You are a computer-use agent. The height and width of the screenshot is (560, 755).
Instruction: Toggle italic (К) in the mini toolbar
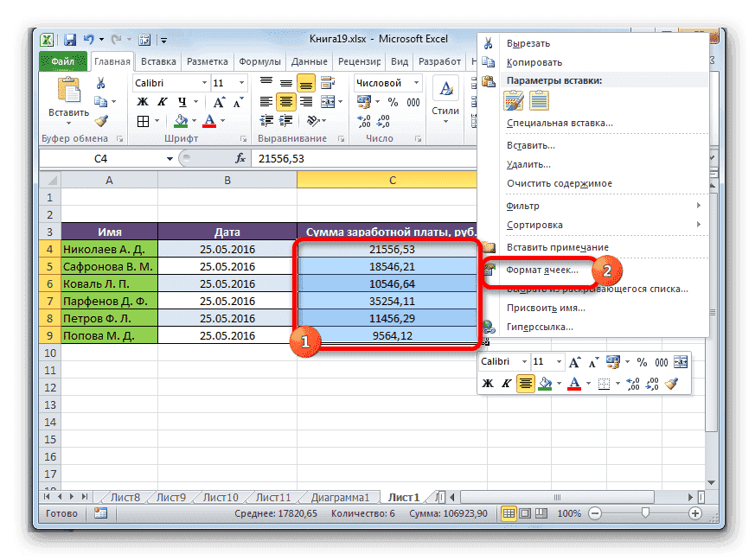click(x=508, y=383)
